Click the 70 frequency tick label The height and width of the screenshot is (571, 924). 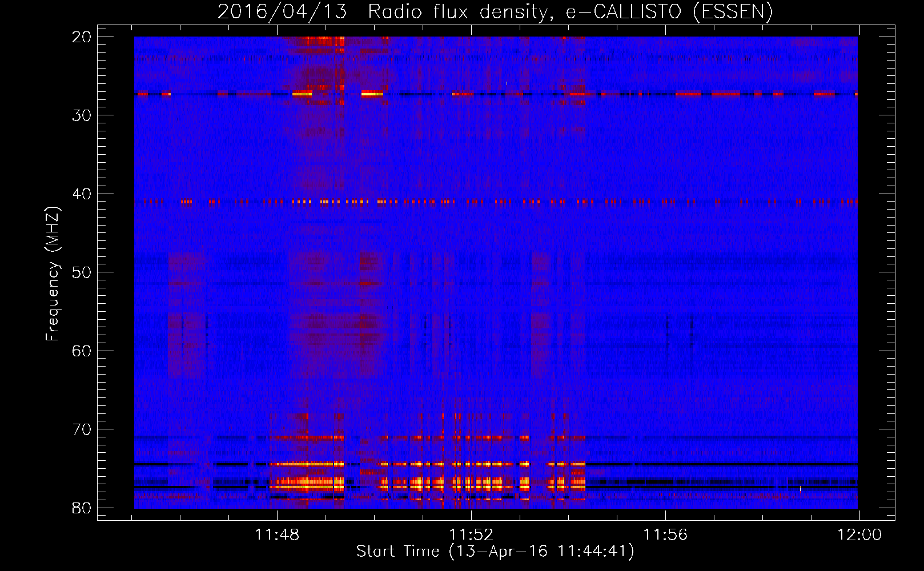tap(82, 429)
